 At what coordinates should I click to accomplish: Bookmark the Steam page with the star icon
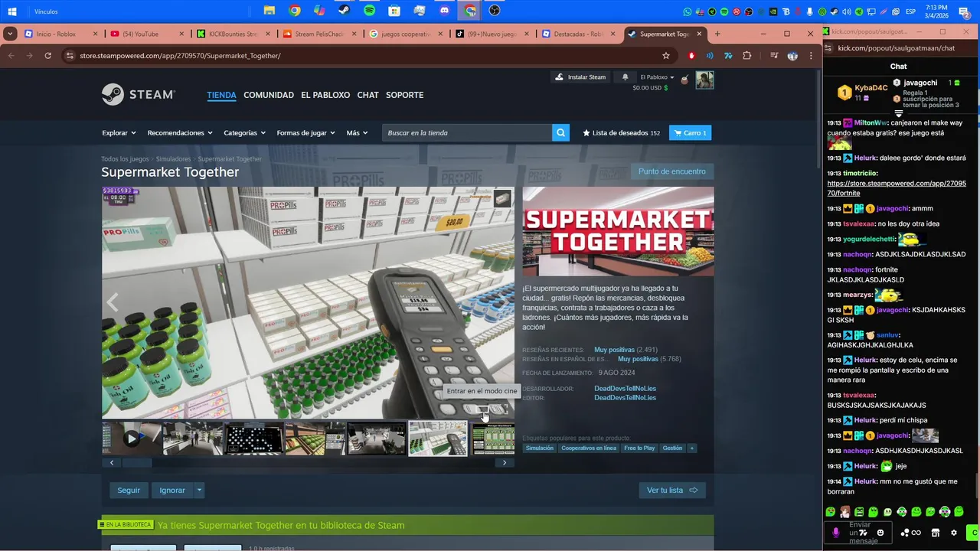[x=666, y=56]
